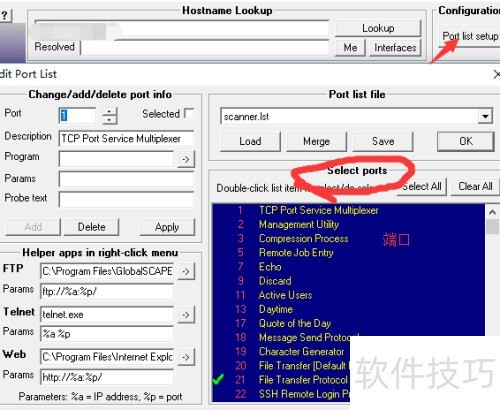Click the Probe text field
The width and height of the screenshot is (500, 410).
[126, 199]
